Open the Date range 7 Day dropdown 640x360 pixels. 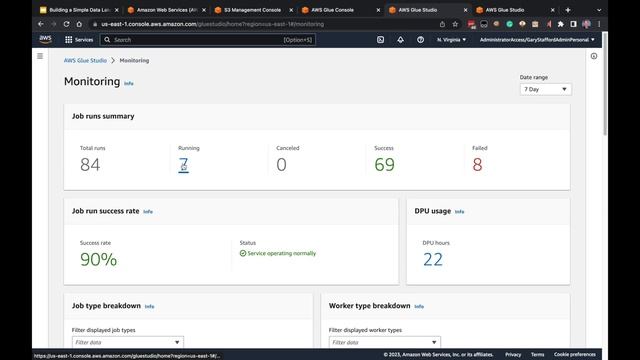(545, 89)
